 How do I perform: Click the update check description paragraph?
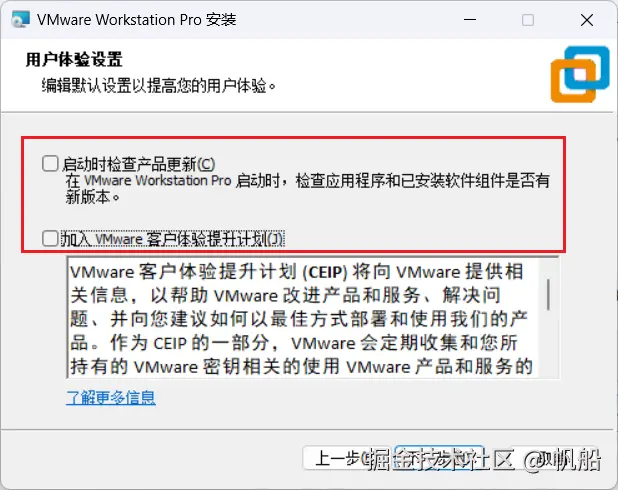pyautogui.click(x=307, y=189)
